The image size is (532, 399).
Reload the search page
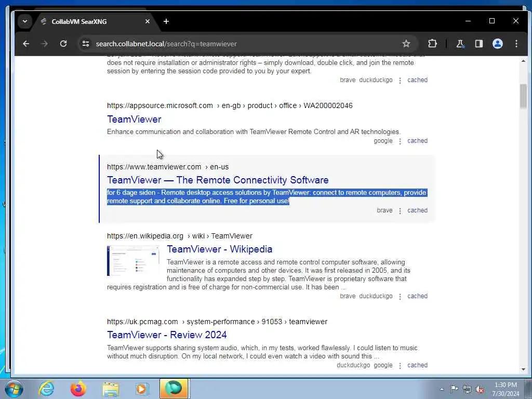(x=63, y=44)
